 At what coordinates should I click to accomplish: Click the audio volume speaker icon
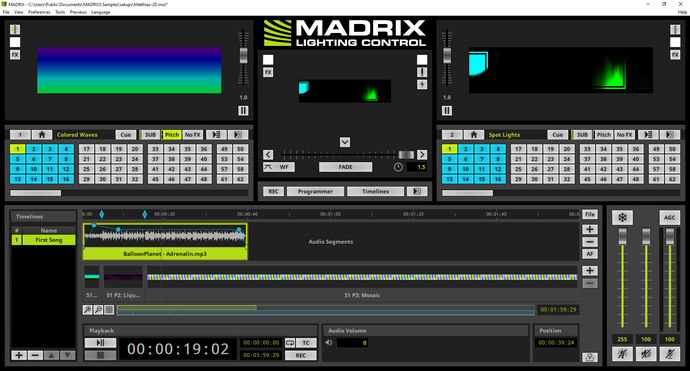tap(328, 342)
